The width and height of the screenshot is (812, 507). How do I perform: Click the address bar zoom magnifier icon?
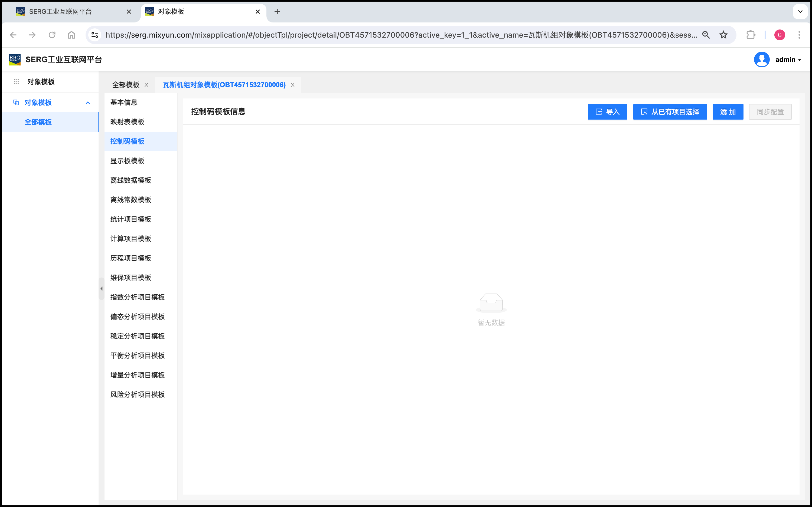point(706,35)
